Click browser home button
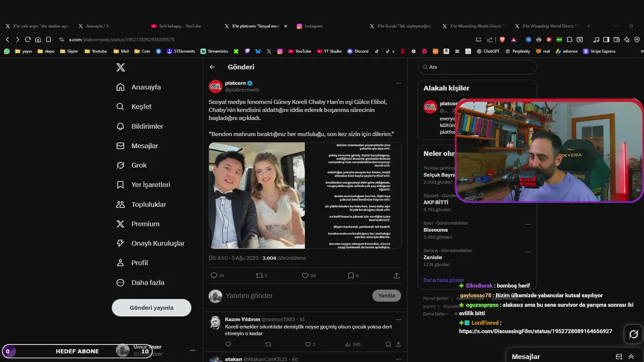 38,40
